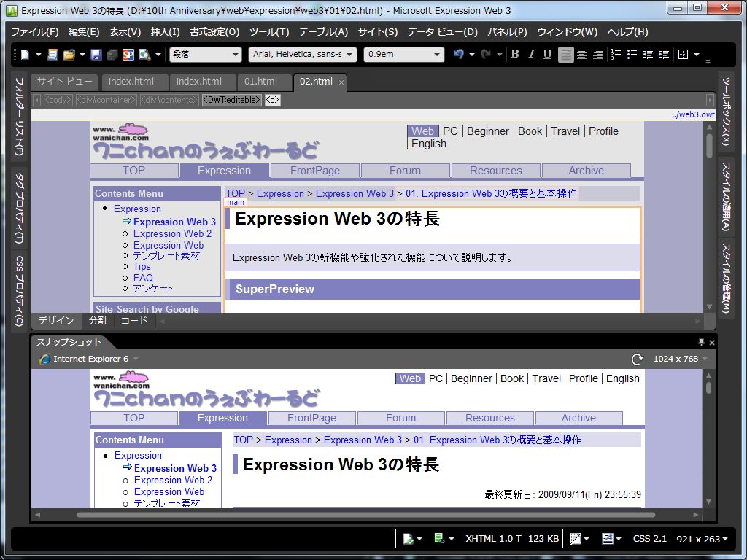Image resolution: width=747 pixels, height=560 pixels.
Task: Click the FrontPage tab in the design view
Action: (x=315, y=171)
